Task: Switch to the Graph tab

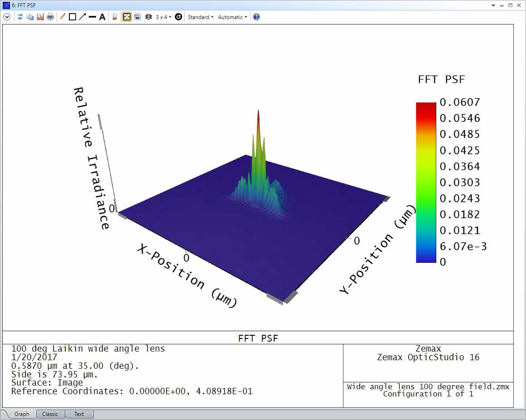Action: [x=22, y=414]
